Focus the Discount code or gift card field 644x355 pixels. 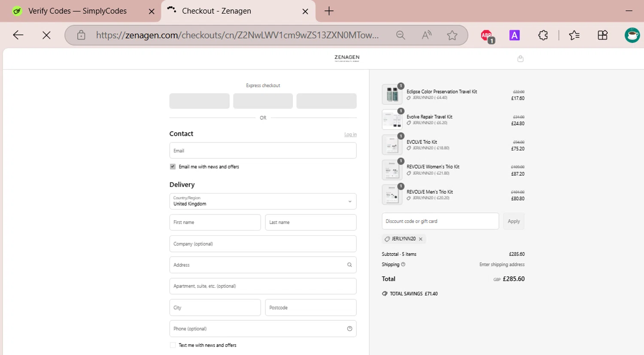(440, 221)
